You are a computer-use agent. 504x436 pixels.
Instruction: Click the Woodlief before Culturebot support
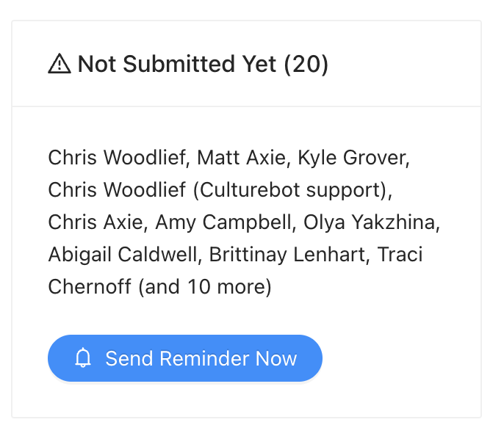coord(145,190)
